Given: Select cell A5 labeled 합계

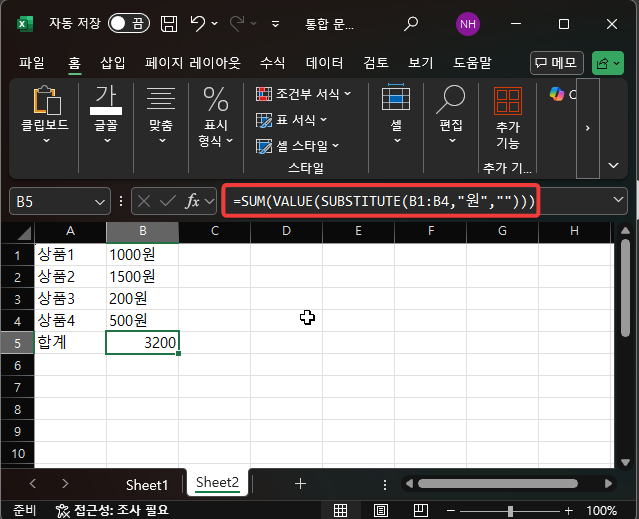Looking at the screenshot, I should tap(71, 343).
